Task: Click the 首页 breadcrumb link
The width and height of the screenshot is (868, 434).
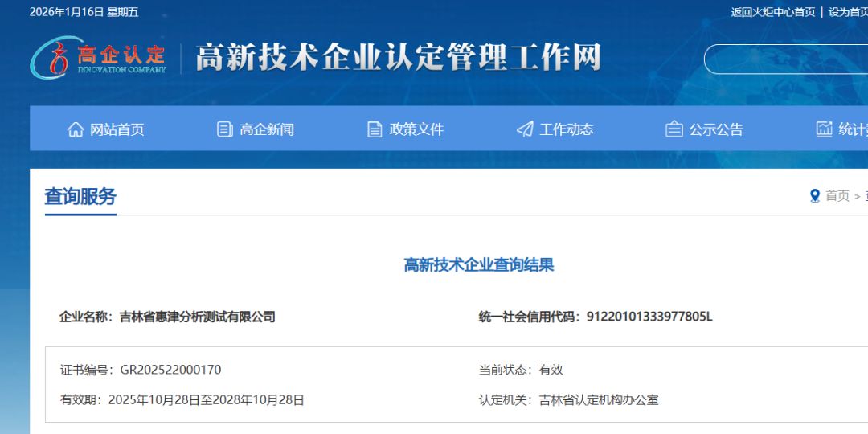Action: click(837, 196)
